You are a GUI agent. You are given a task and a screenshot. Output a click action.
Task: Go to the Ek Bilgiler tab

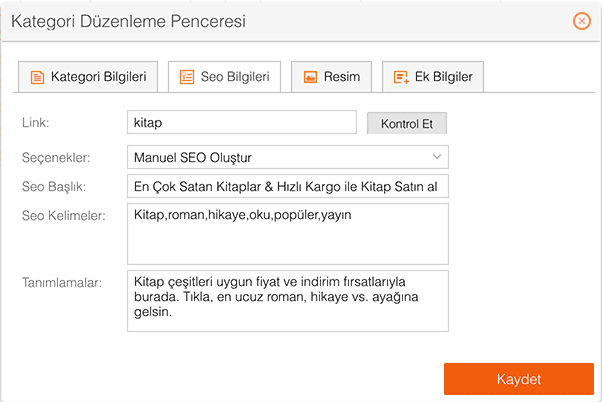coord(433,77)
